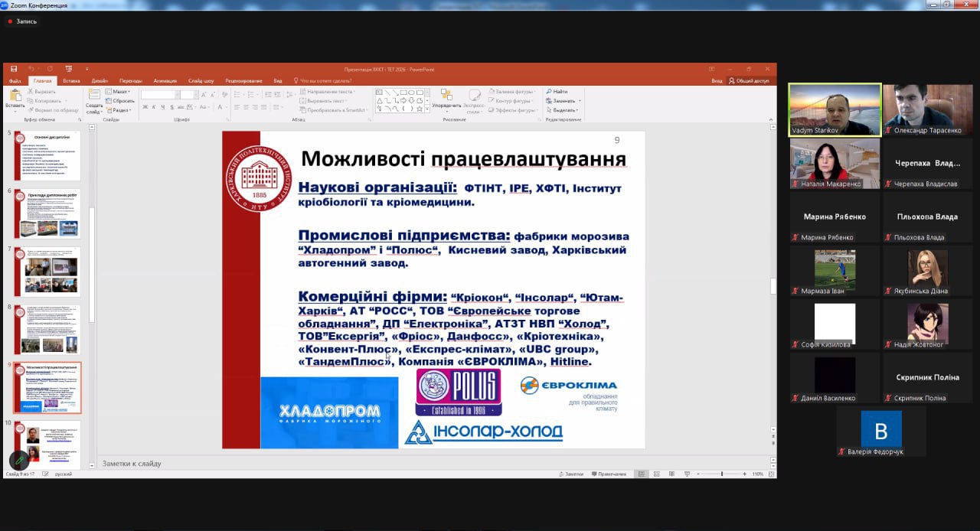Click Вход sign-in link
This screenshot has height=531, width=980.
click(717, 80)
